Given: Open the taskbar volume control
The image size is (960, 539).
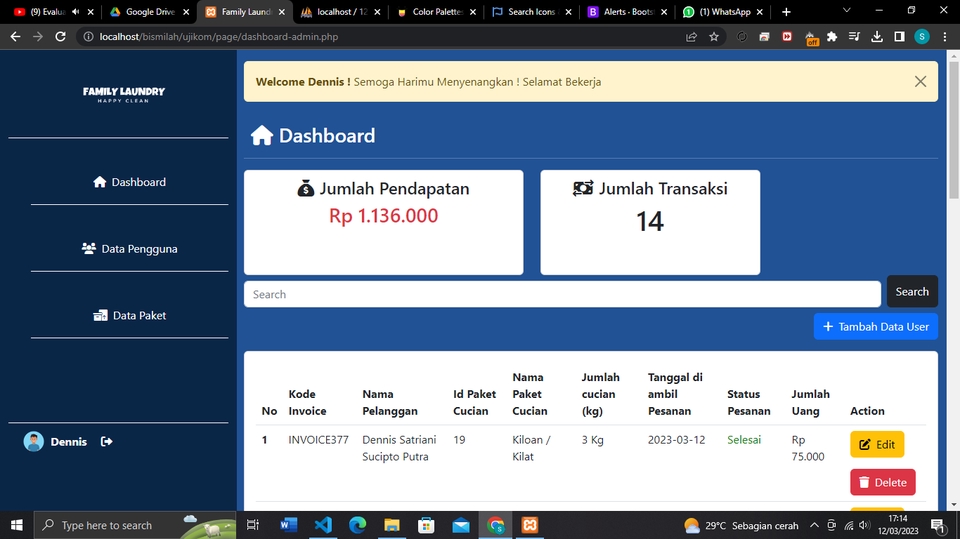Looking at the screenshot, I should [x=864, y=525].
